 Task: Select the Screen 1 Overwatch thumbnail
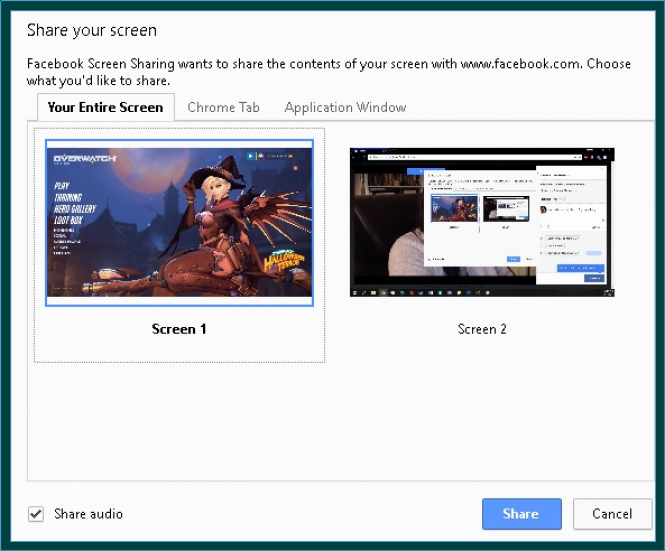179,222
